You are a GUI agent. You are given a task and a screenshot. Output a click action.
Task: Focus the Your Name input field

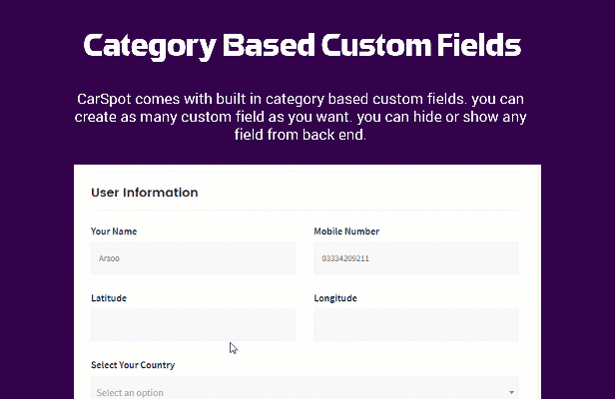[193, 258]
